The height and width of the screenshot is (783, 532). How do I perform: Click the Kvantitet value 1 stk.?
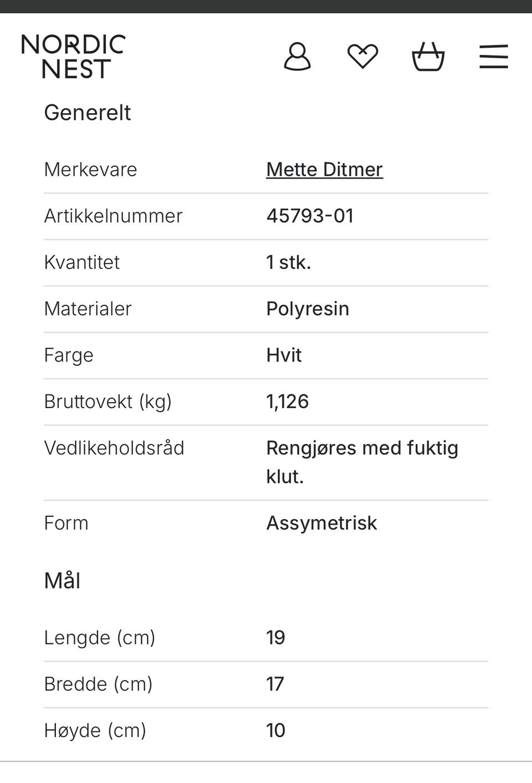(288, 263)
